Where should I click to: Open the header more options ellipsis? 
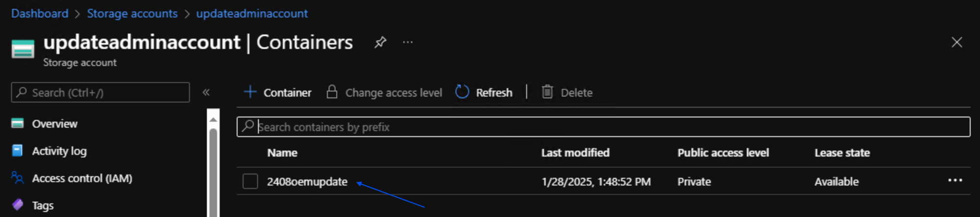tap(408, 43)
